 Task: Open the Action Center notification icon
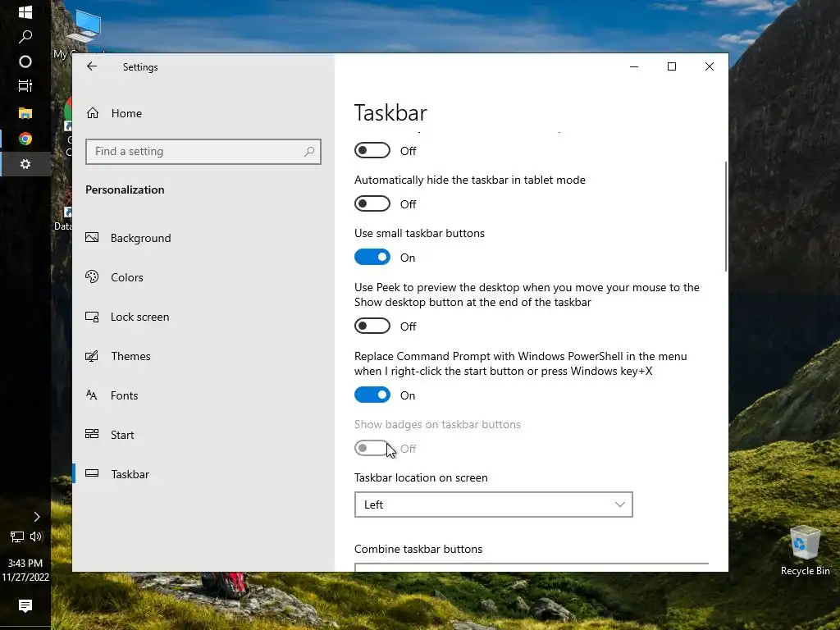[x=25, y=605]
